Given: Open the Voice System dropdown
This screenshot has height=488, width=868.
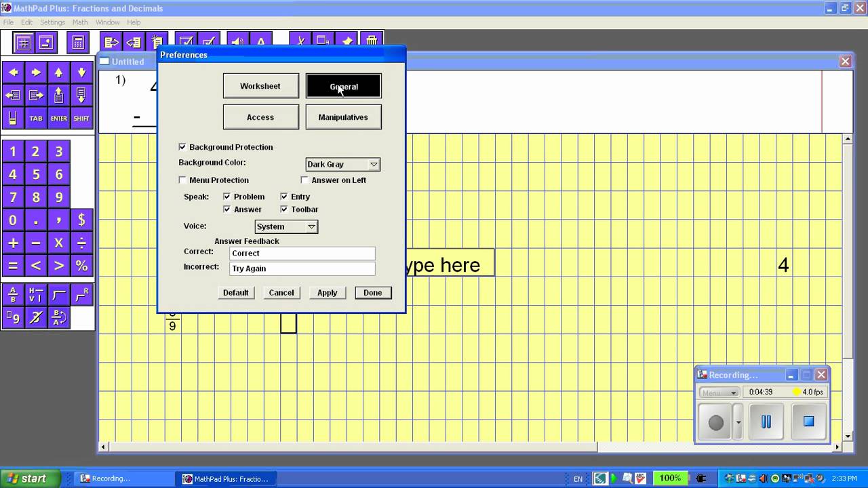Looking at the screenshot, I should point(286,227).
